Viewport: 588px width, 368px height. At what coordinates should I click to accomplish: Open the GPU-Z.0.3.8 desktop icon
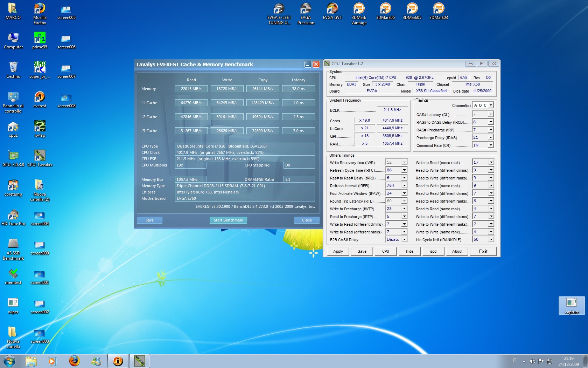click(13, 158)
